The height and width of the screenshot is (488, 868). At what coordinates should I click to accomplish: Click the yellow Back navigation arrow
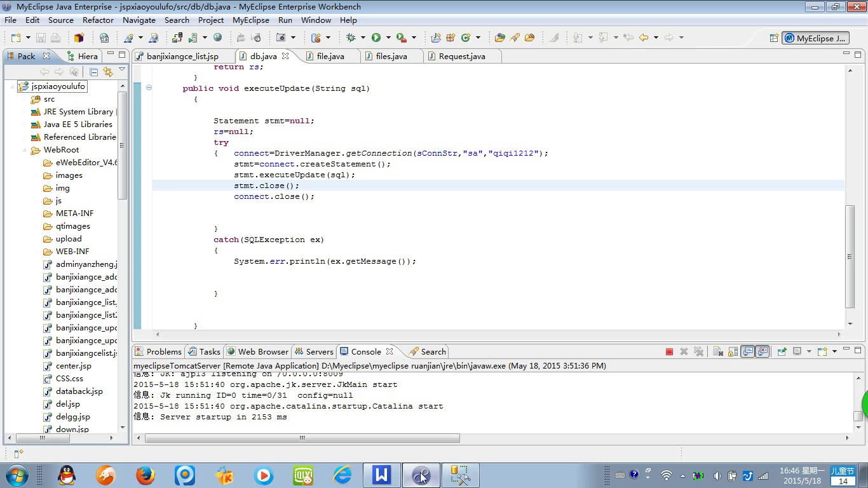pos(644,37)
